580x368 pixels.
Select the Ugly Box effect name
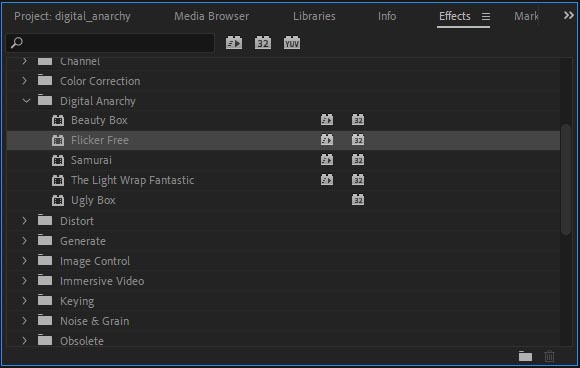(93, 200)
